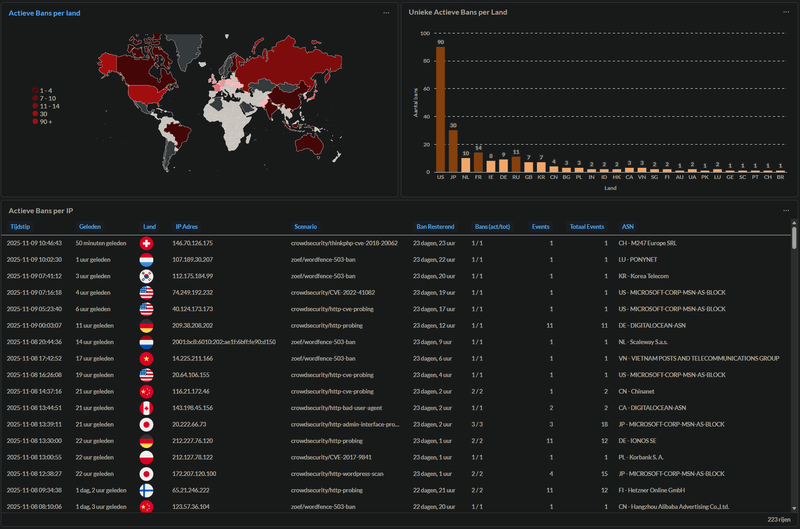Toggle the 11 - 14 map legend entry
The image size is (800, 529).
46,106
